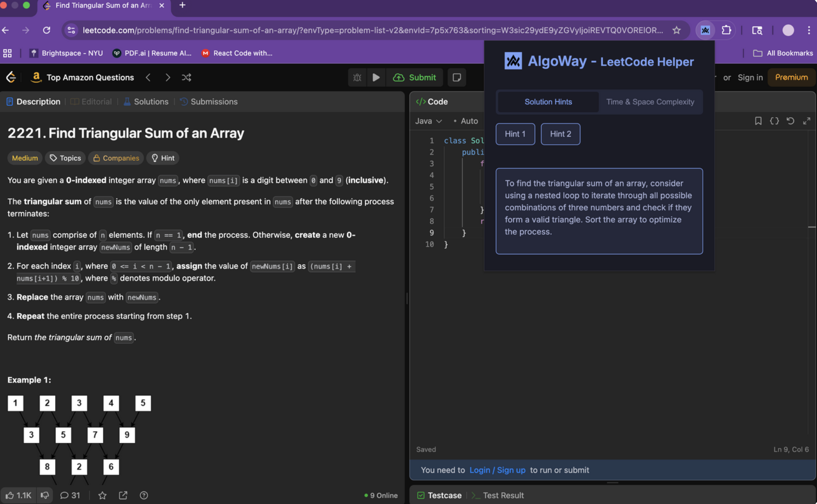Run the code with the play icon
This screenshot has width=817, height=504.
[x=376, y=77]
